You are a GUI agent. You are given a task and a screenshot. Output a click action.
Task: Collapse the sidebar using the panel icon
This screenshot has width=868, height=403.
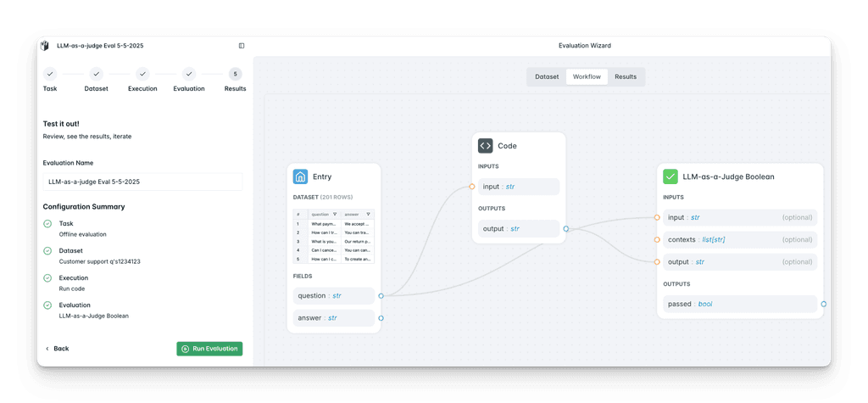point(242,46)
